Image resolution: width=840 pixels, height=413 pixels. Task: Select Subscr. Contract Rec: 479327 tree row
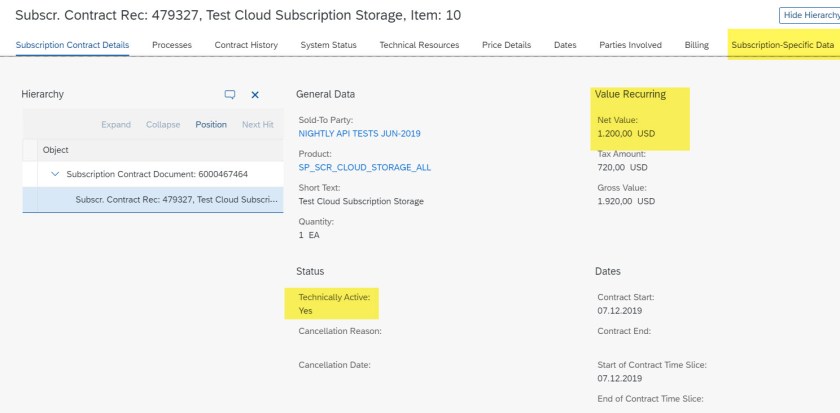coord(178,200)
